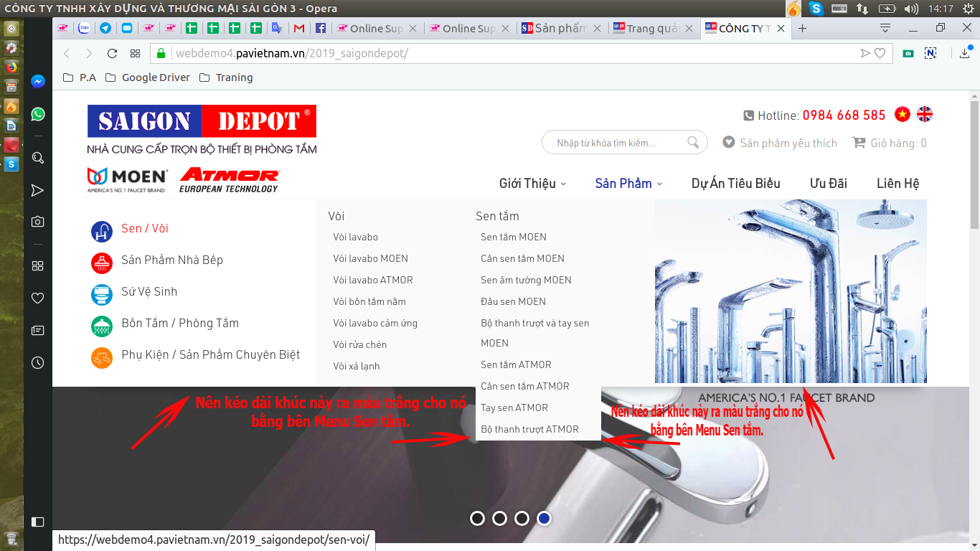This screenshot has height=551, width=980.
Task: Open Google Driver bookmarks folder
Action: [x=148, y=77]
